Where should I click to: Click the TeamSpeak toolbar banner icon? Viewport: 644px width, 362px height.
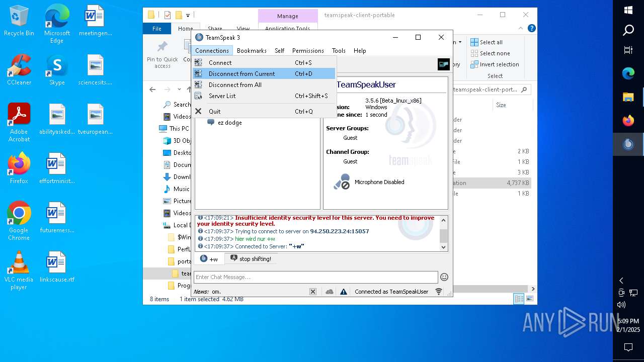coord(444,64)
